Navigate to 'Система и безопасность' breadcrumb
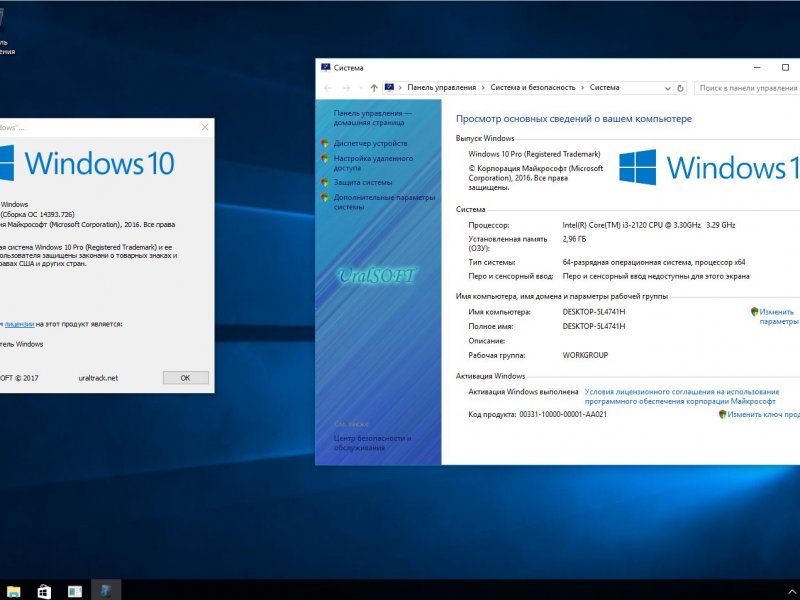 pos(533,88)
